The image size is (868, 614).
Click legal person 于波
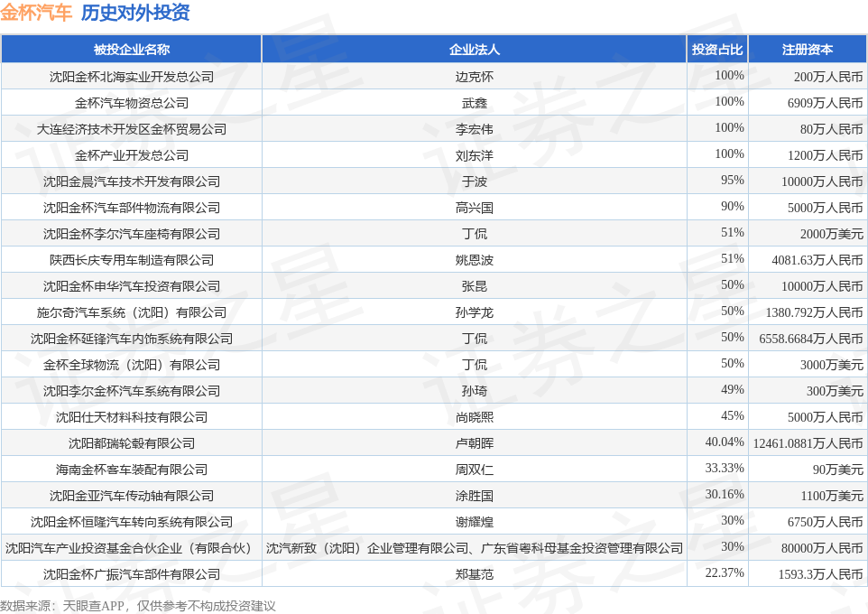[475, 181]
